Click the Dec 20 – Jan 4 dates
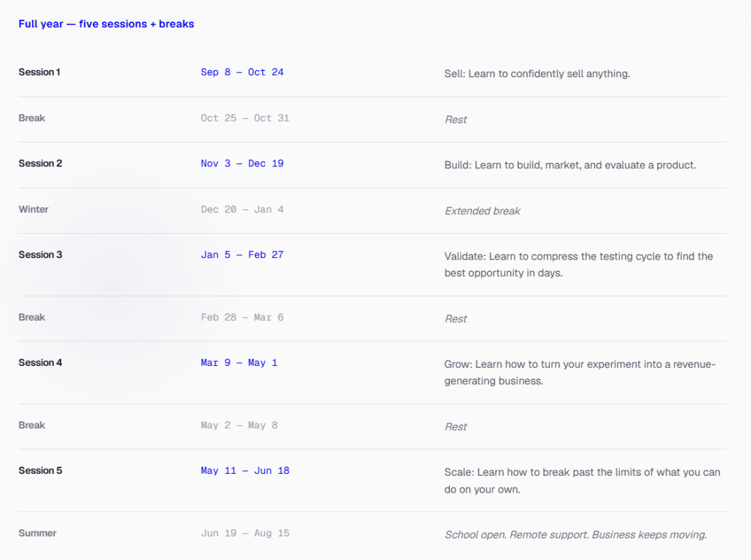Image resolution: width=751 pixels, height=560 pixels. [242, 209]
